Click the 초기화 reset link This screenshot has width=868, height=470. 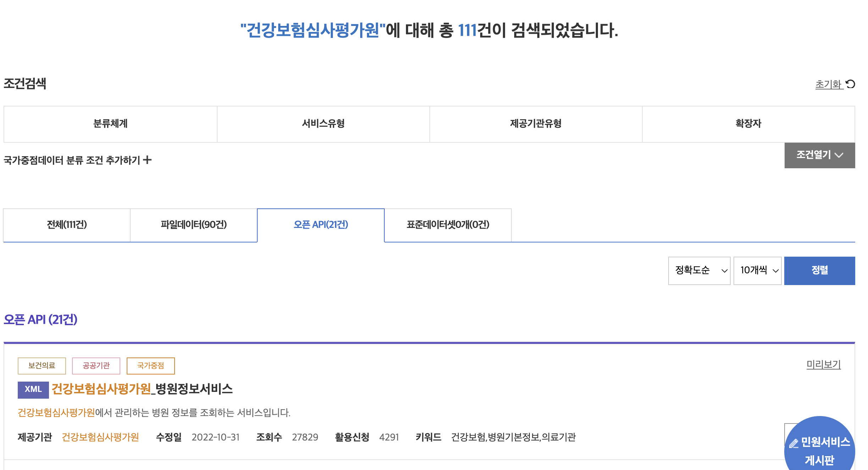(x=828, y=84)
